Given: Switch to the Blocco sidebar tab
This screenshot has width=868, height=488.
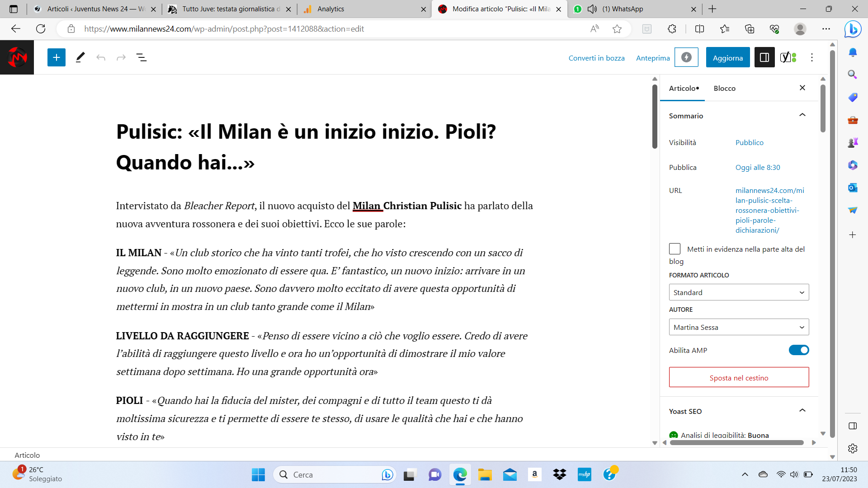Looking at the screenshot, I should [725, 88].
